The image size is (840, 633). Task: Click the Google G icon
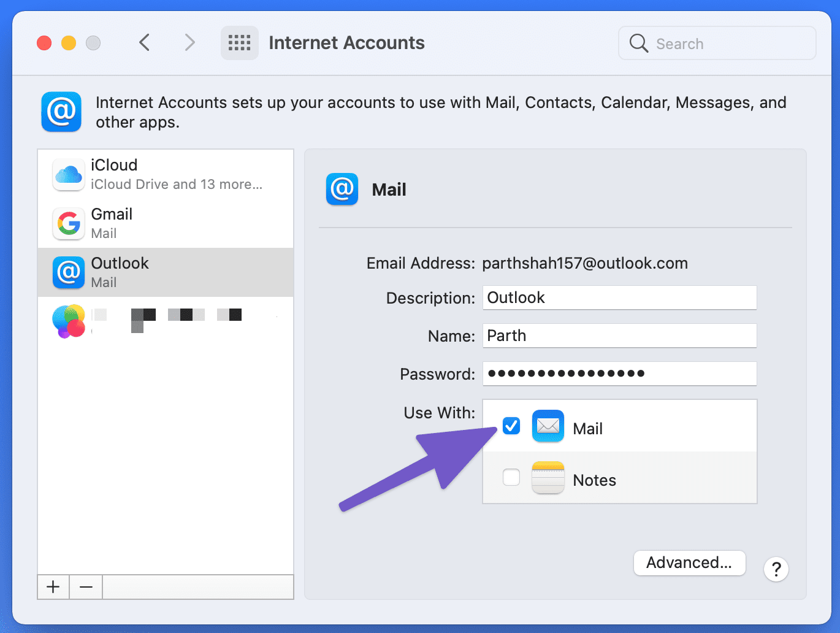(x=69, y=224)
